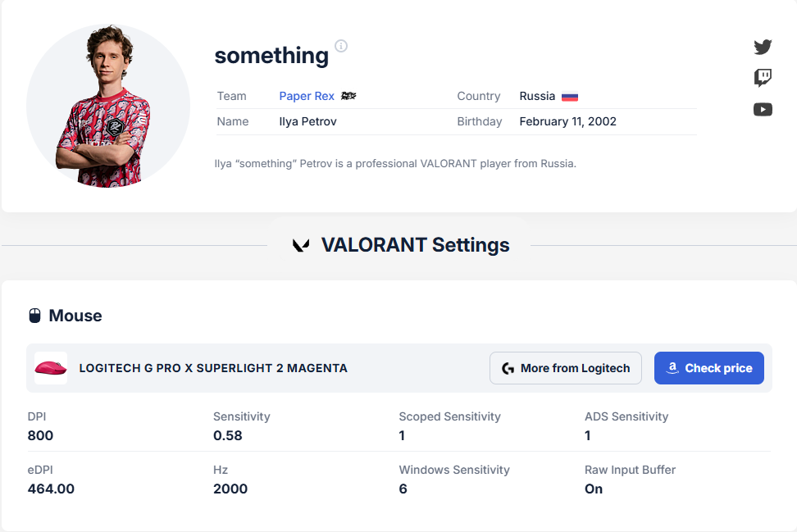This screenshot has width=797, height=532.
Task: Click the Raw Input Buffer On value
Action: pyautogui.click(x=594, y=489)
